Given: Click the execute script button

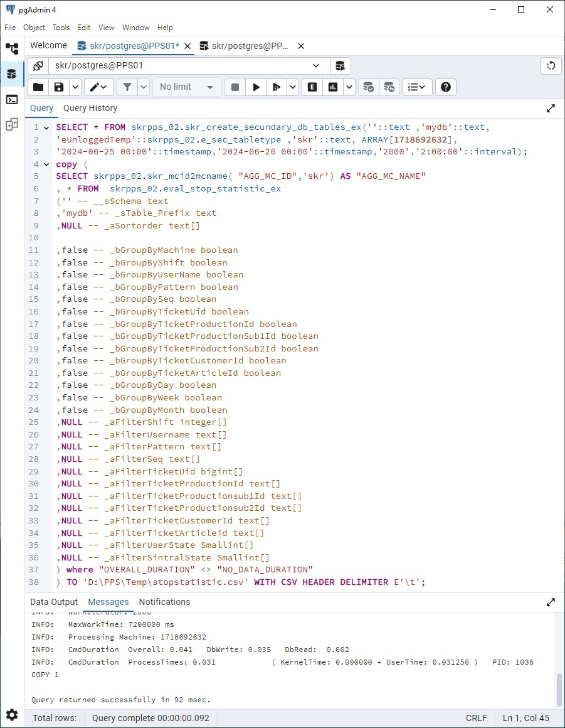Looking at the screenshot, I should coord(277,87).
